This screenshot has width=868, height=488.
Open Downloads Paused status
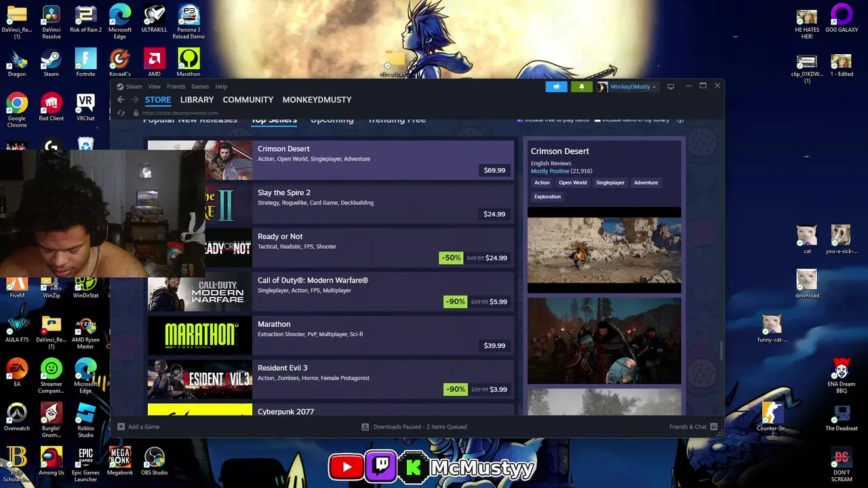pos(414,427)
